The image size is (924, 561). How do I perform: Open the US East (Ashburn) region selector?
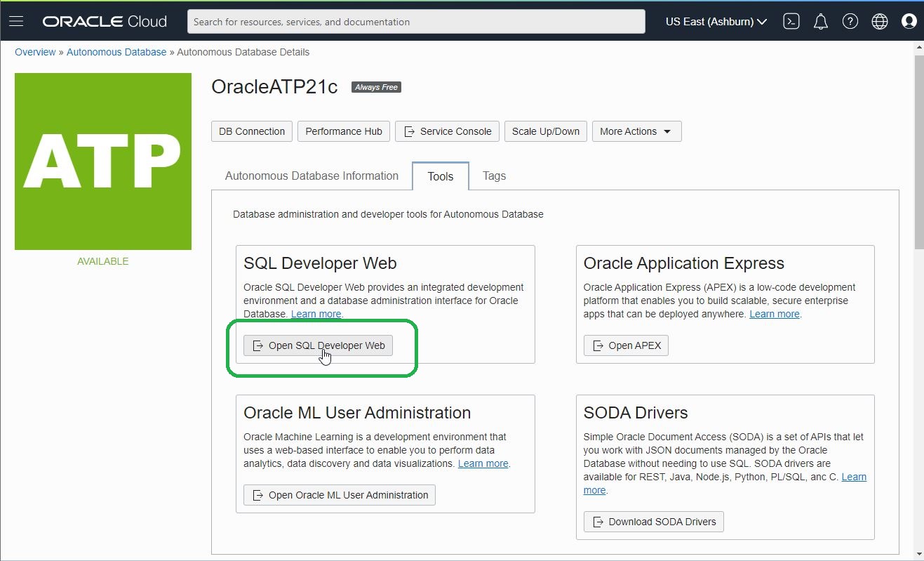click(715, 21)
